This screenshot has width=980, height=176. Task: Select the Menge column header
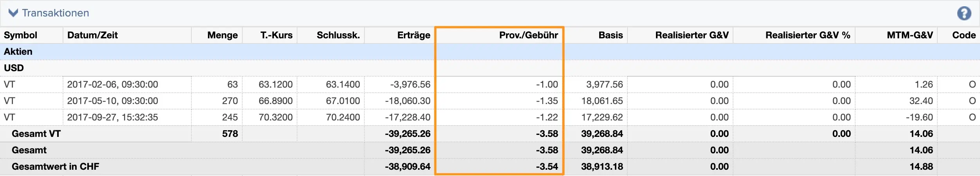[222, 35]
